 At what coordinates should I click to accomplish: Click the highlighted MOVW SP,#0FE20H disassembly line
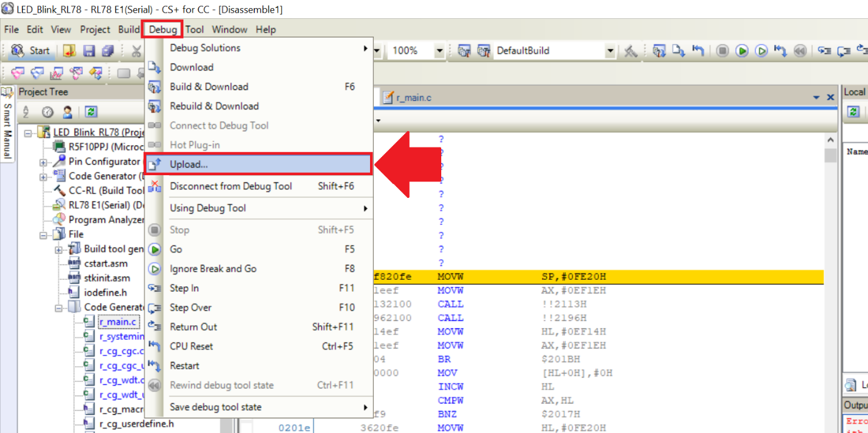coord(598,277)
